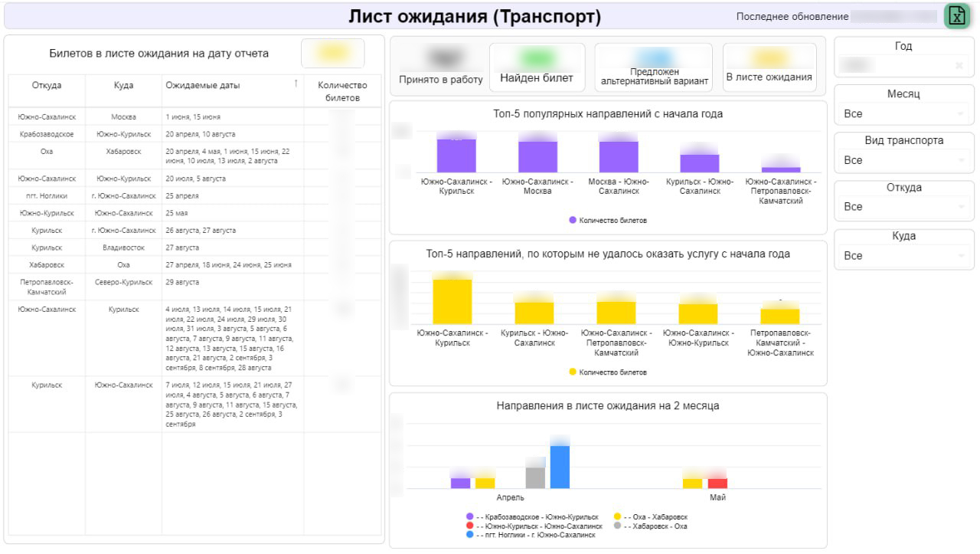980x554 pixels.
Task: Click the Найден билет card
Action: click(537, 67)
